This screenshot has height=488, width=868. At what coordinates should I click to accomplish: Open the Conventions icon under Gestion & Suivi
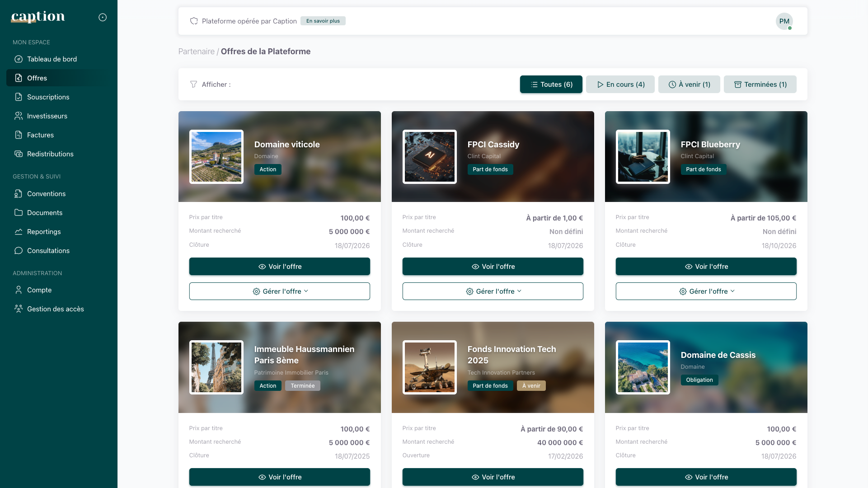18,193
